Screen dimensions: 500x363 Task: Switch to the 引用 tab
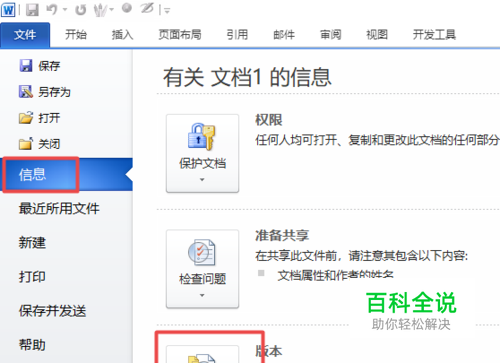237,35
